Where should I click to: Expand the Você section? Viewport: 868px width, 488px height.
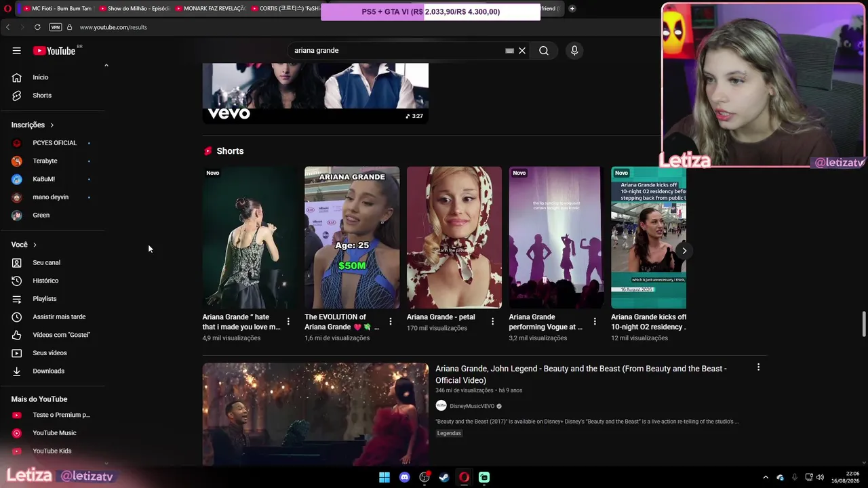pyautogui.click(x=24, y=245)
